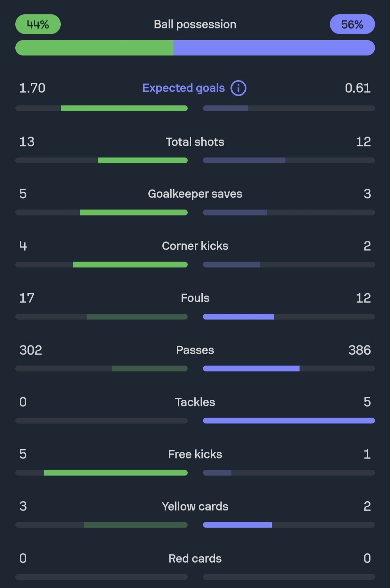Select the Passes stat label

pyautogui.click(x=195, y=350)
